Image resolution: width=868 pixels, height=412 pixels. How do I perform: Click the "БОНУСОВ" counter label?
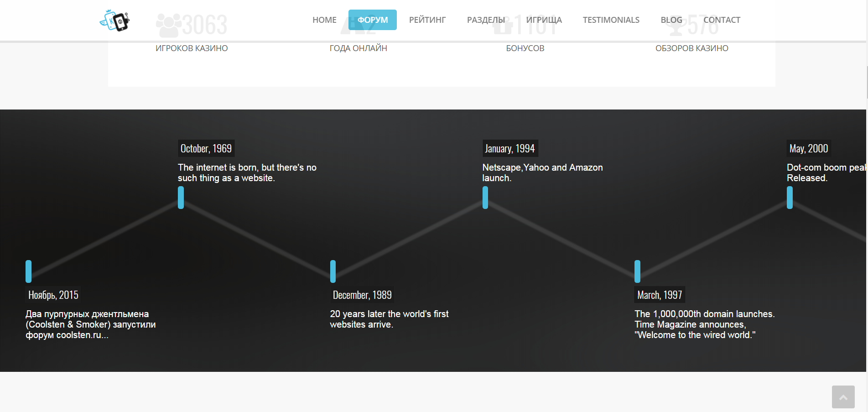coord(525,48)
